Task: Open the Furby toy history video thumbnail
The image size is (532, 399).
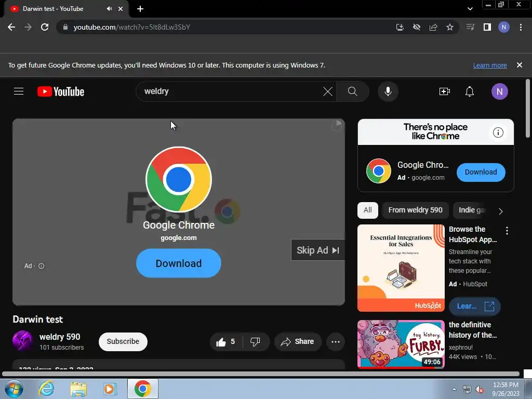Action: (401, 344)
